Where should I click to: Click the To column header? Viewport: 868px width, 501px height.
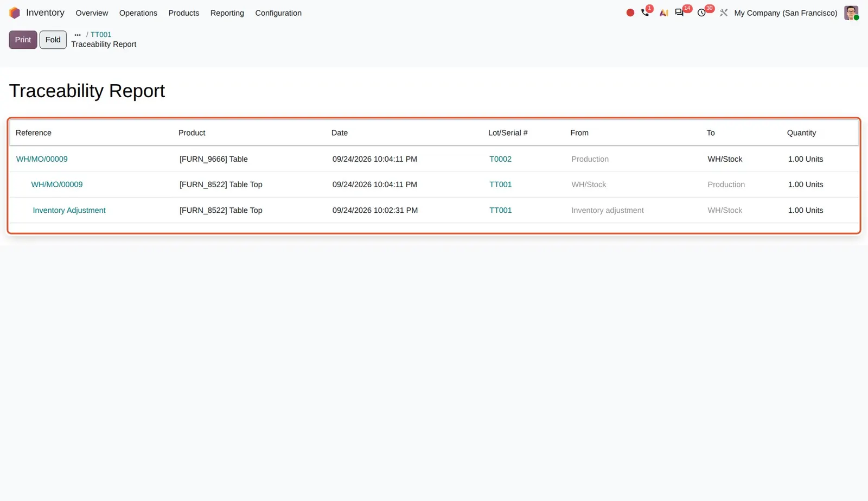711,133
